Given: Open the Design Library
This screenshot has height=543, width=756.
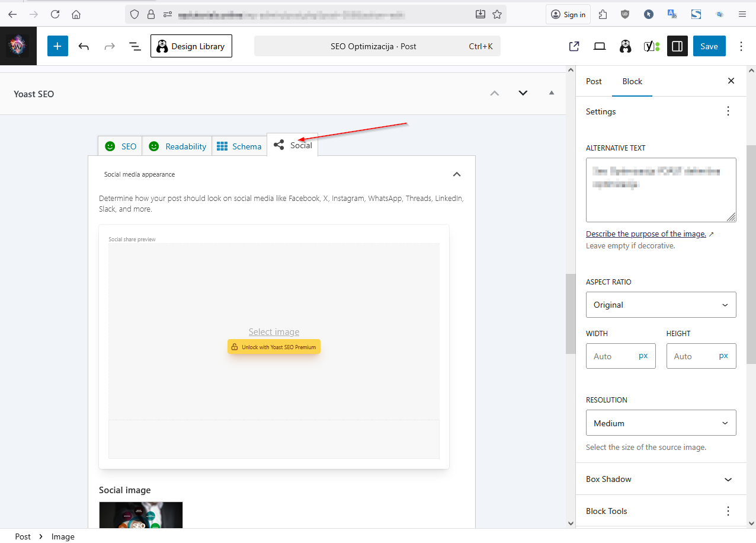Looking at the screenshot, I should (191, 46).
